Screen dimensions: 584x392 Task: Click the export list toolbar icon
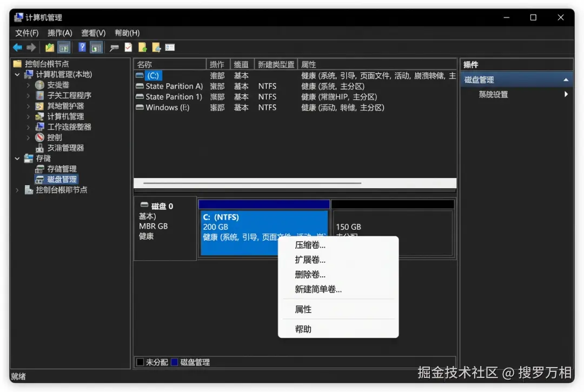click(128, 47)
